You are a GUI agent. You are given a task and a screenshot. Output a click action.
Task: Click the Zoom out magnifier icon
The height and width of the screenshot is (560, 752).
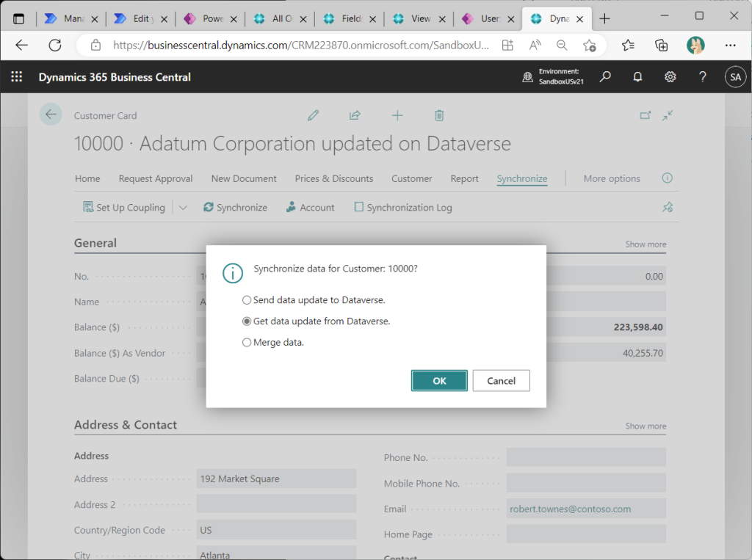(562, 45)
